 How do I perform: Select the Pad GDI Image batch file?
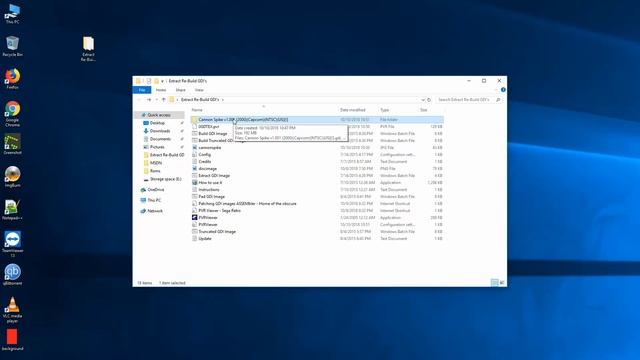211,196
